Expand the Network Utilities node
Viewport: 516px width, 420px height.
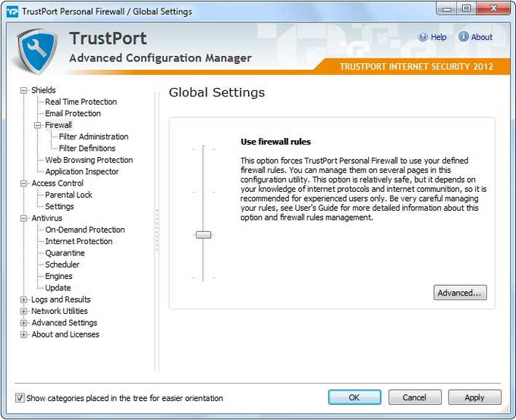(24, 311)
